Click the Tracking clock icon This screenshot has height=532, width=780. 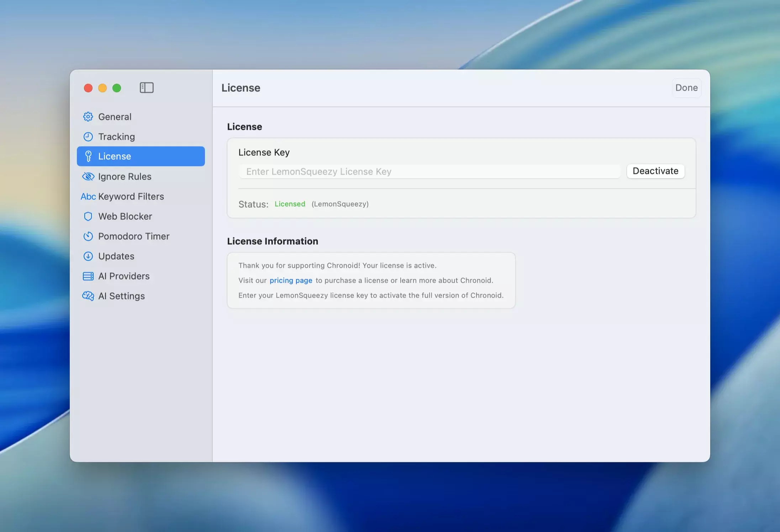[88, 137]
